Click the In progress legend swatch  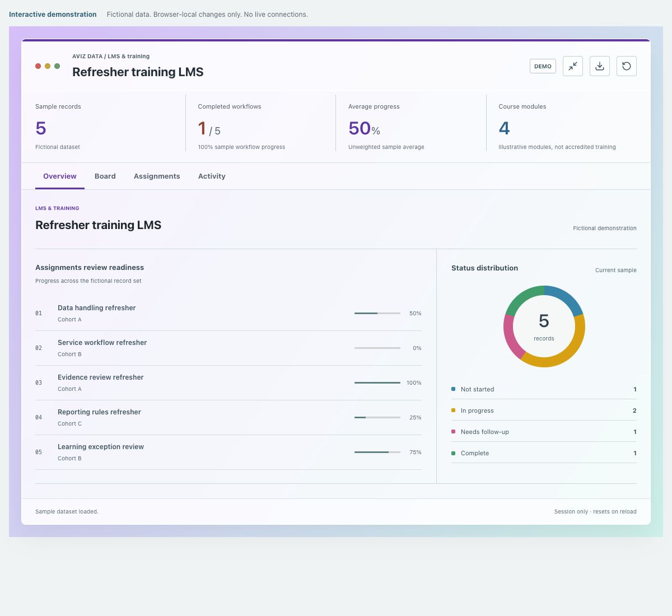[x=453, y=410]
